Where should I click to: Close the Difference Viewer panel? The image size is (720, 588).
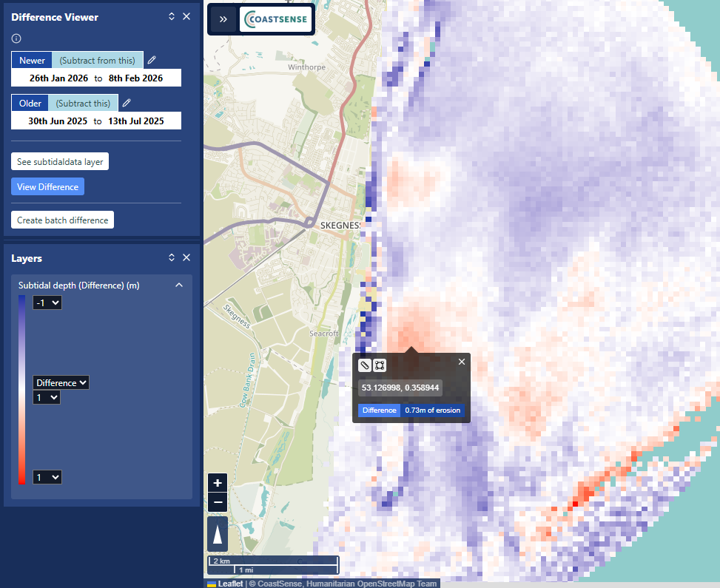(186, 16)
